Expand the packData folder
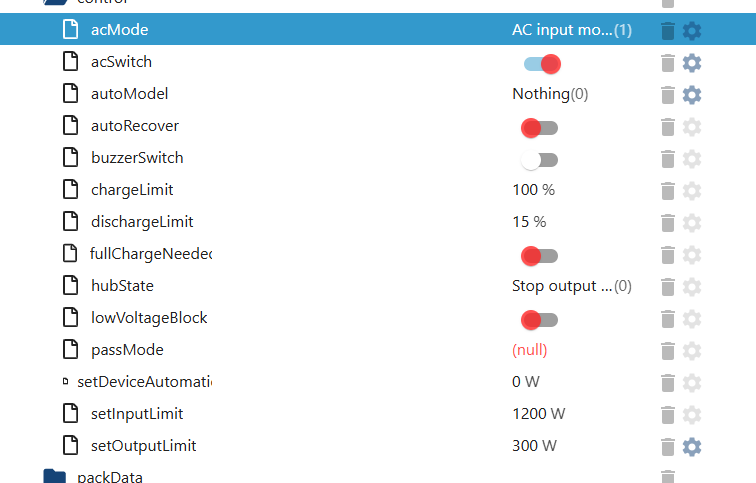The image size is (756, 483). coord(55,477)
